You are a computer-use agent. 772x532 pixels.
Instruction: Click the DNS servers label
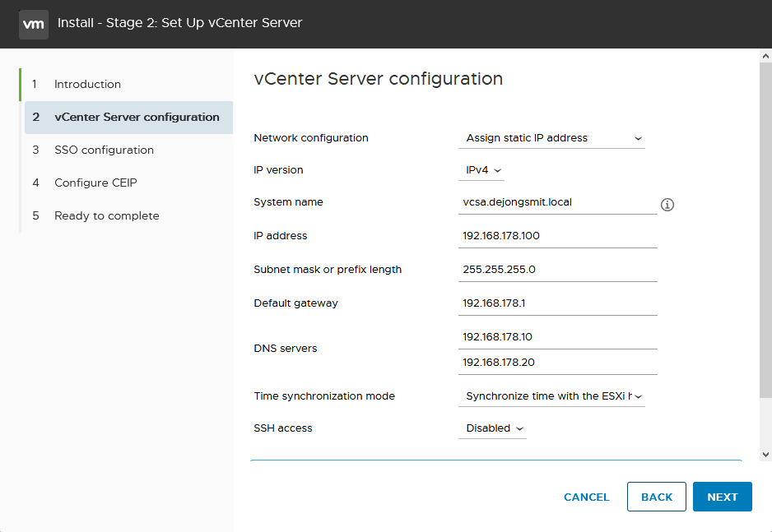pyautogui.click(x=285, y=349)
